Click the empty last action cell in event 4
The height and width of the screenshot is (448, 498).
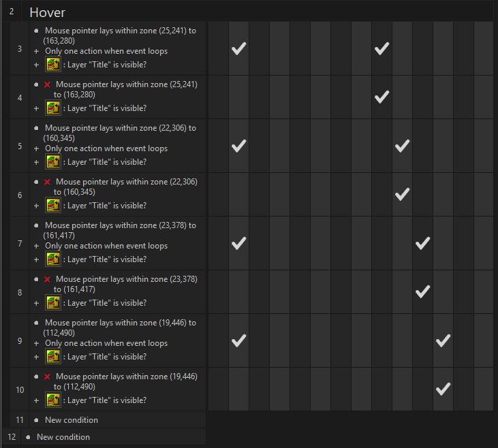tap(484, 97)
